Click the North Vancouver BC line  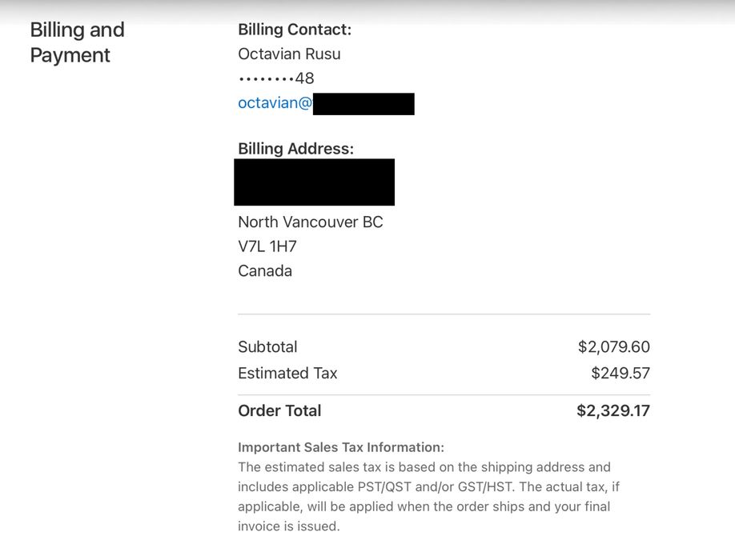[310, 222]
